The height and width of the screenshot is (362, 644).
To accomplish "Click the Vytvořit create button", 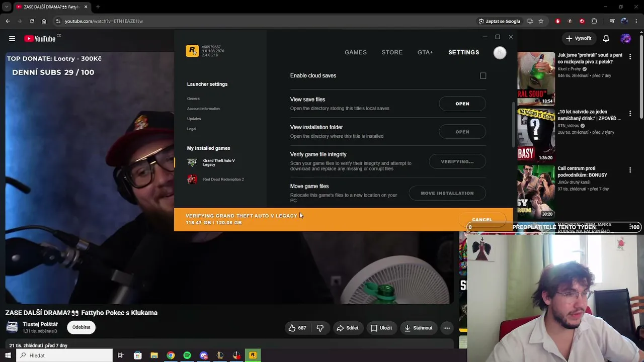I will (579, 39).
